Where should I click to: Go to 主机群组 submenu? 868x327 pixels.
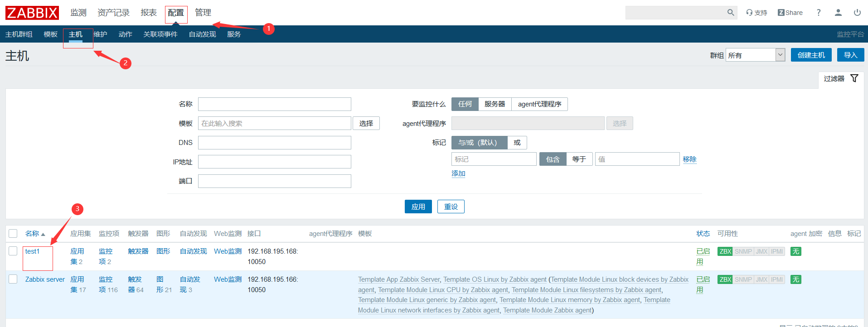[x=19, y=34]
